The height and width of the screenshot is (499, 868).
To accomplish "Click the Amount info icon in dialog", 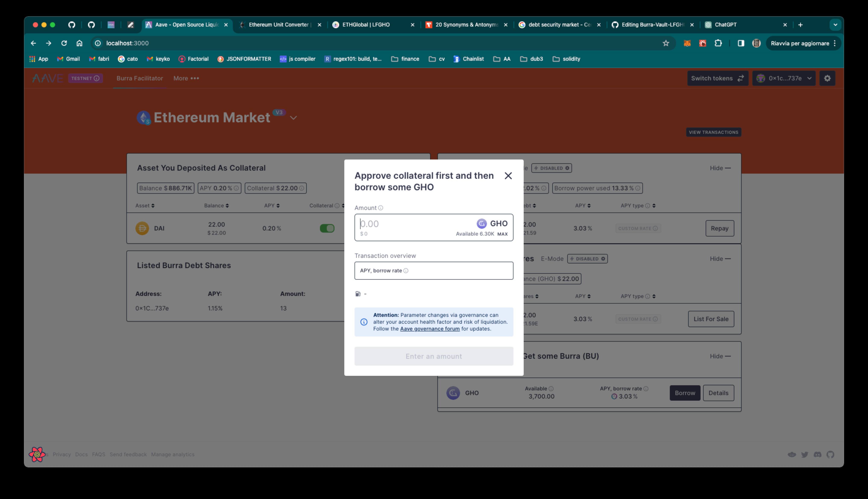I will click(380, 208).
